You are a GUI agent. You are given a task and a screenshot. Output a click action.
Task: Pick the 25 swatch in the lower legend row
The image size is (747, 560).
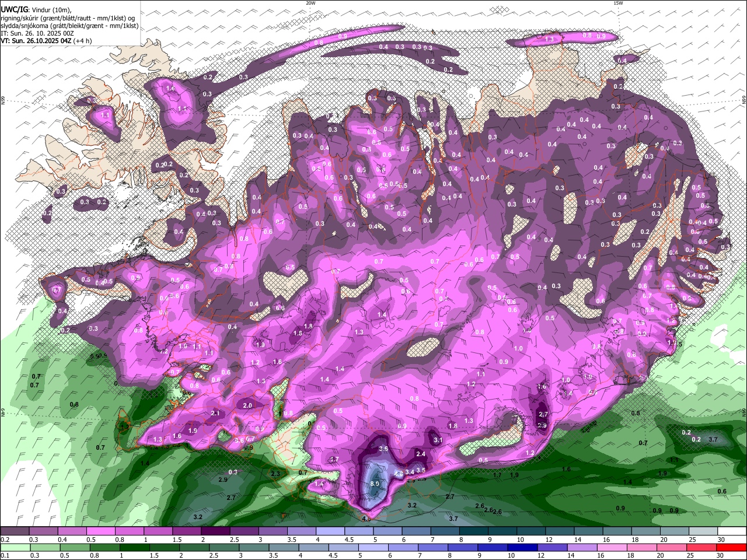(x=703, y=547)
